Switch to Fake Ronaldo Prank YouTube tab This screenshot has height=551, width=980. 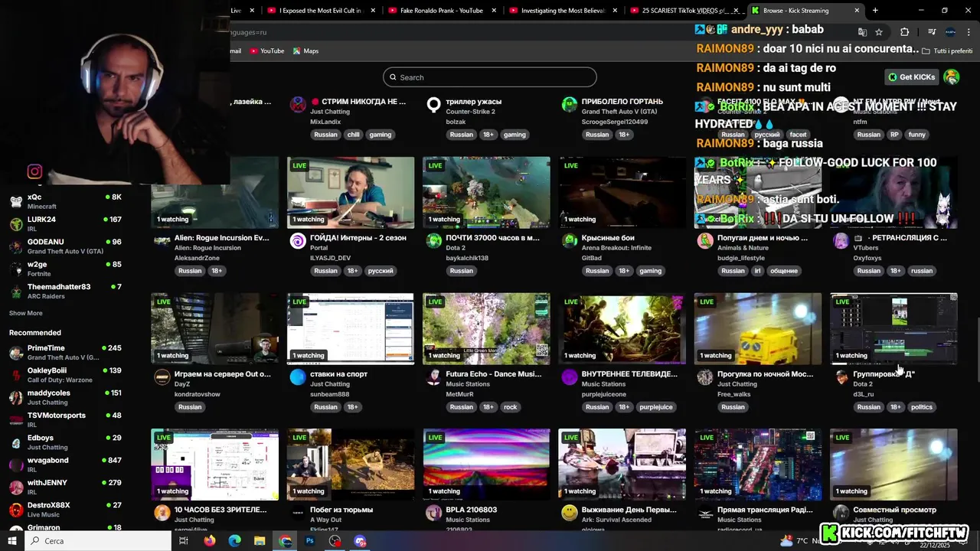pyautogui.click(x=442, y=11)
